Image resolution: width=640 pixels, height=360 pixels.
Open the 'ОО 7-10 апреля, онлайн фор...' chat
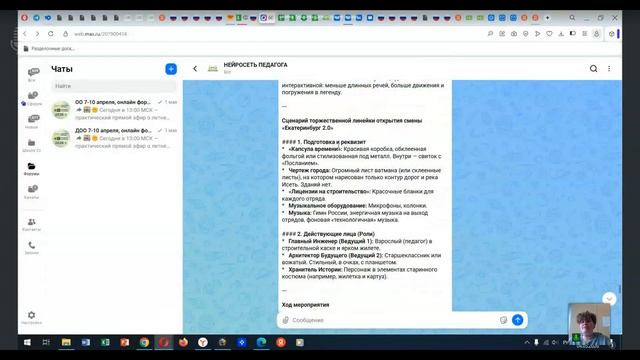(114, 109)
